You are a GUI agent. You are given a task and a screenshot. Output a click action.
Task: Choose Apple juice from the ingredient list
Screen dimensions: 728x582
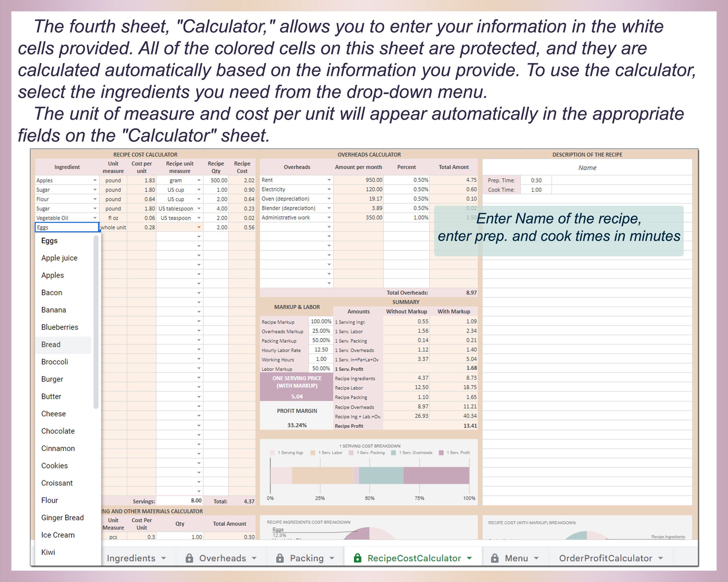[63, 258]
